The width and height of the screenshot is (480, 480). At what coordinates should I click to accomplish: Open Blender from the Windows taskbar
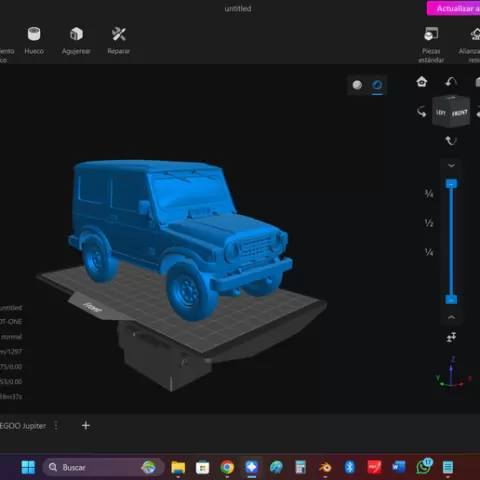tap(325, 467)
